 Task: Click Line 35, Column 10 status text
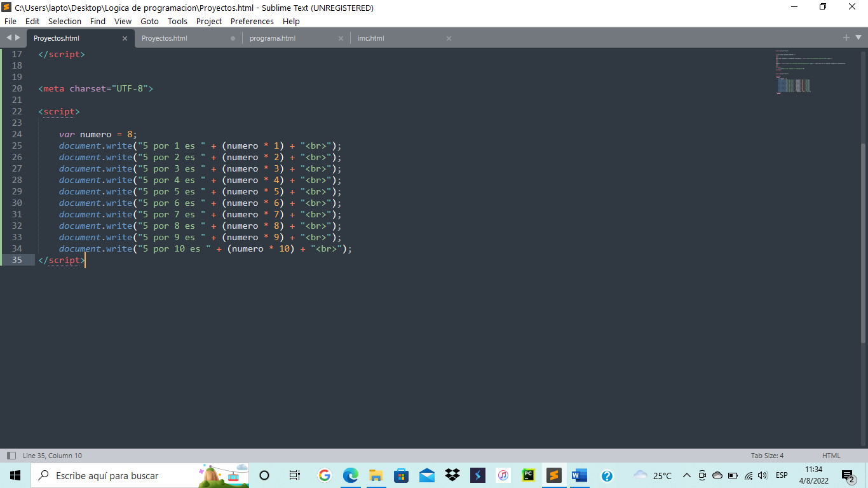pyautogui.click(x=52, y=456)
